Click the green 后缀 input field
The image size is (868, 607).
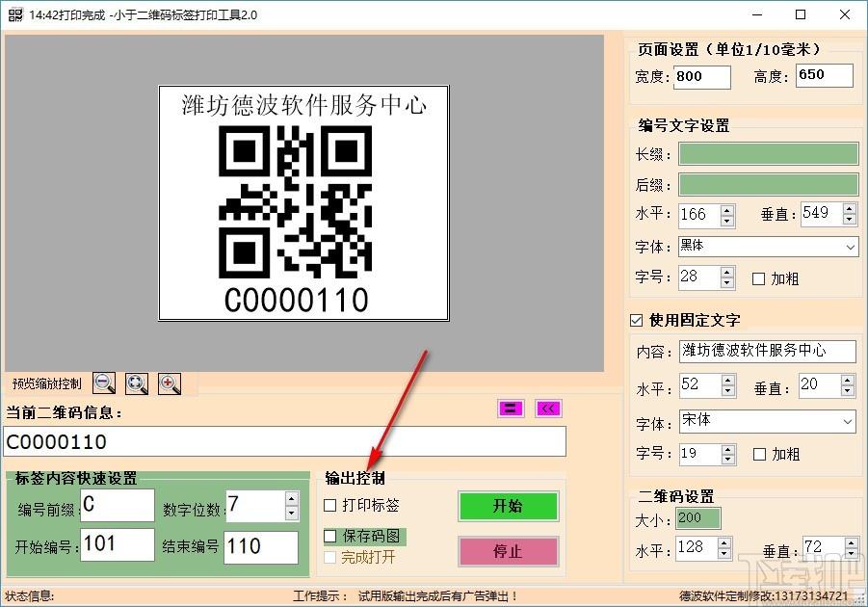(x=769, y=184)
